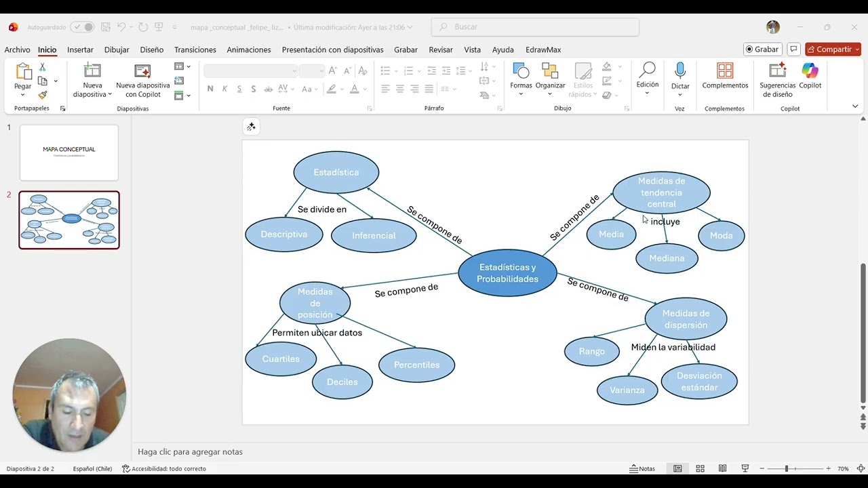Expand the Pegar dropdown arrow
868x488 pixels.
point(23,95)
